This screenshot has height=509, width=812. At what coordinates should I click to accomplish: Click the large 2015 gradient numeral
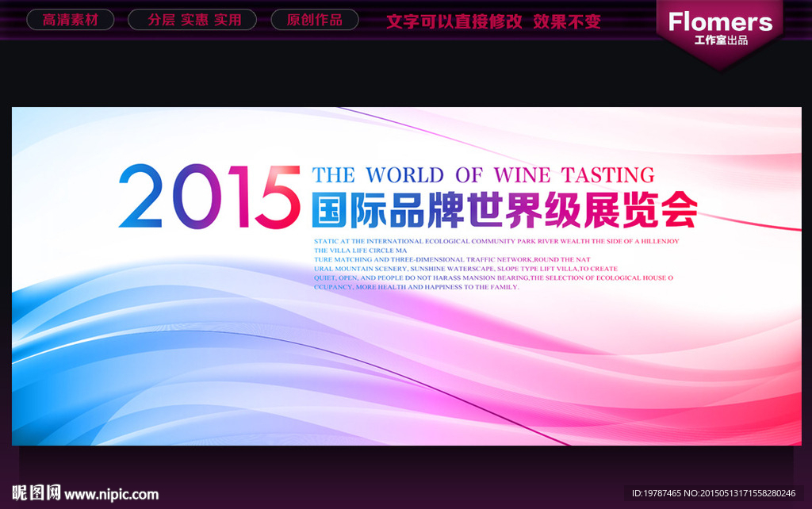coord(209,197)
